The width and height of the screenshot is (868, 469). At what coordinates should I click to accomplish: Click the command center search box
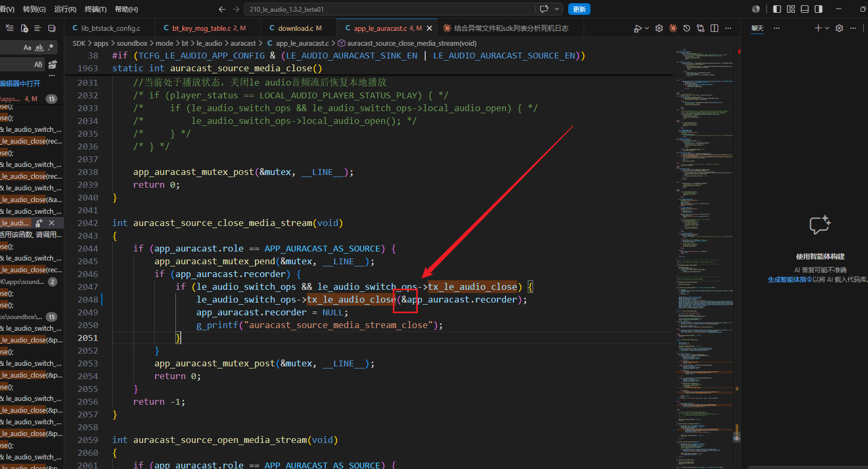[390, 9]
